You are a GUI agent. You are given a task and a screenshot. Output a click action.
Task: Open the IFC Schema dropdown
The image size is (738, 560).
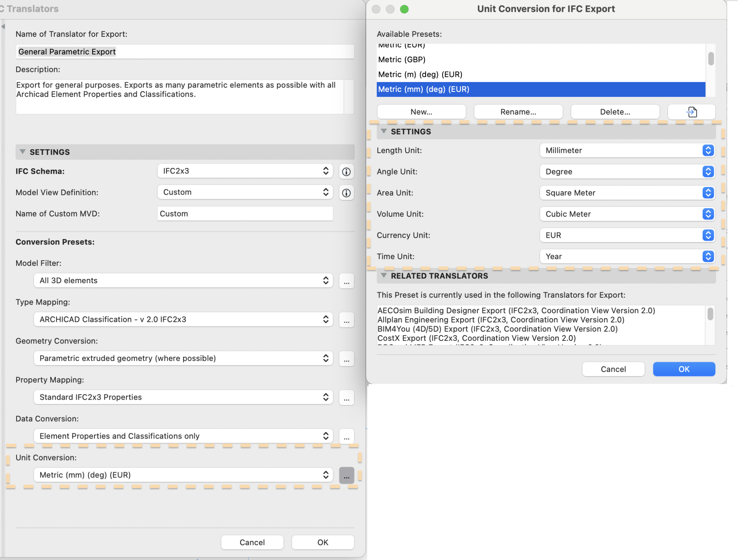[245, 171]
